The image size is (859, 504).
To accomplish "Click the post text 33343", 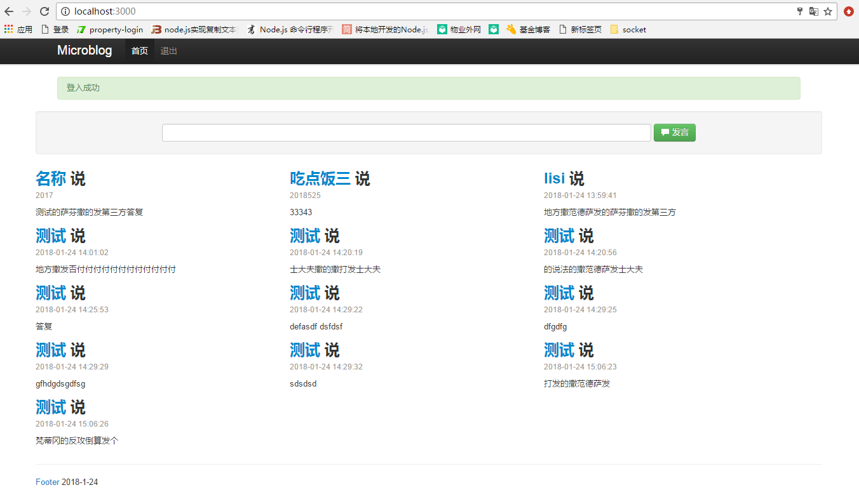I will click(301, 212).
